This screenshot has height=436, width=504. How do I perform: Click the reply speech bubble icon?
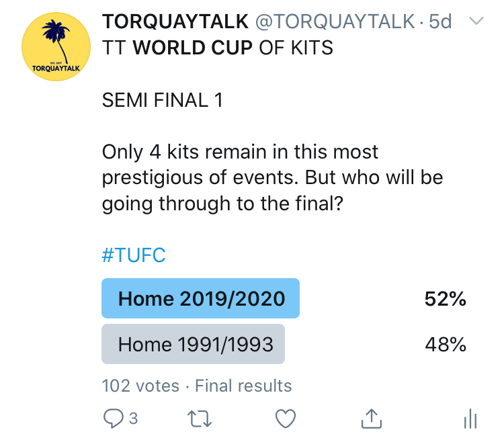tap(113, 419)
